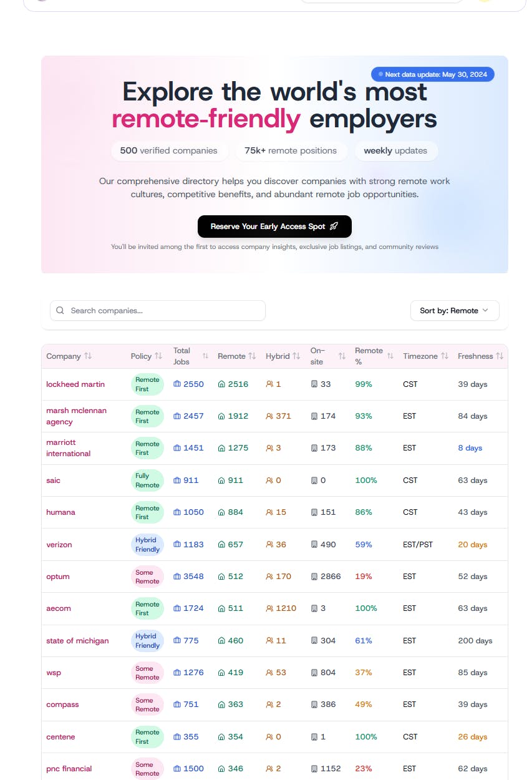The width and height of the screenshot is (532, 780).
Task: Sort by Hybrid column arrows
Action: [296, 356]
